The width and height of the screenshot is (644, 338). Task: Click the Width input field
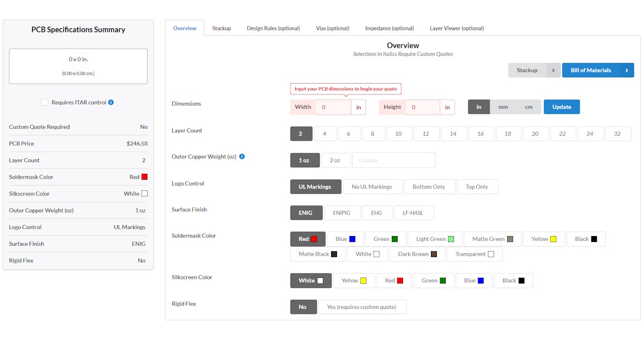pyautogui.click(x=333, y=107)
